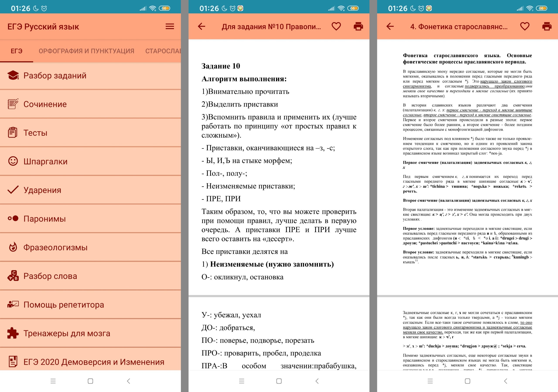Image resolution: width=558 pixels, height=392 pixels.
Task: Tap Android recents button on first phone screen
Action: 53,381
